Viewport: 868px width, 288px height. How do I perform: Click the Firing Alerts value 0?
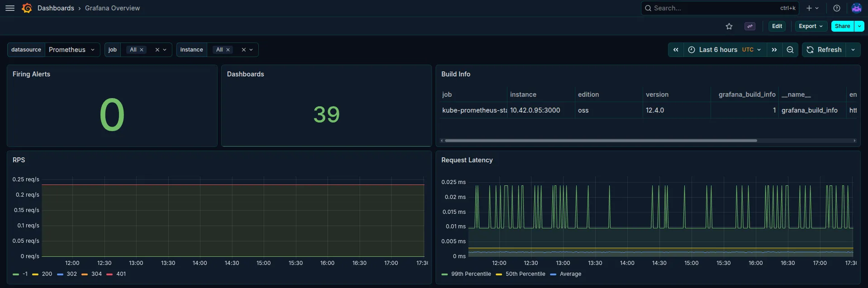(112, 115)
